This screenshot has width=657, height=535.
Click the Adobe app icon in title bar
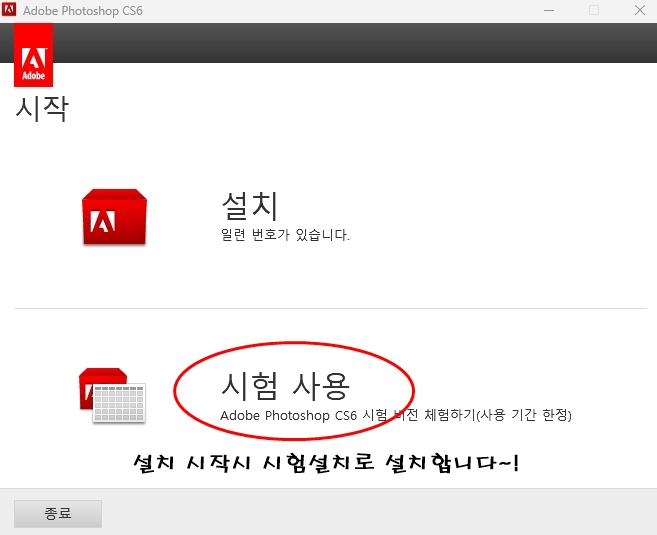coord(9,9)
